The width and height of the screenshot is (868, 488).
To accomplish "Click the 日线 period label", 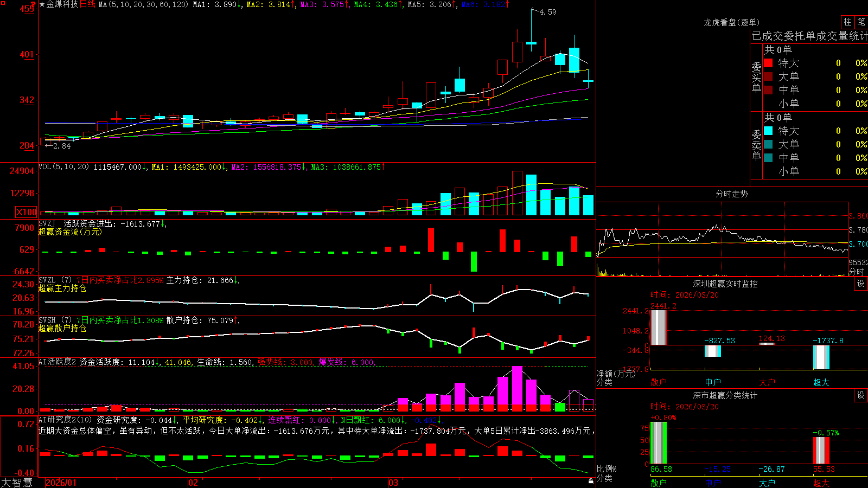I will (87, 4).
